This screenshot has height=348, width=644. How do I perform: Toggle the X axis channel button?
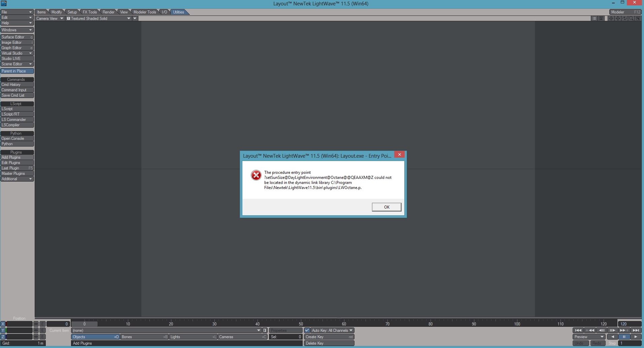tap(3, 324)
